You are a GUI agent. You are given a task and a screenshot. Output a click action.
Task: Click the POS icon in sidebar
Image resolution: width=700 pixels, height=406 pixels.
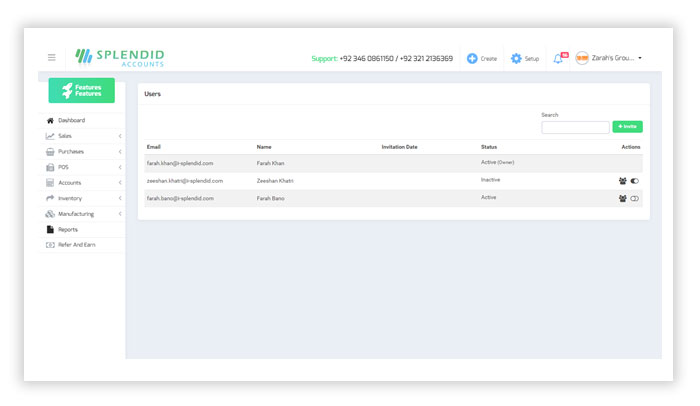click(x=50, y=167)
